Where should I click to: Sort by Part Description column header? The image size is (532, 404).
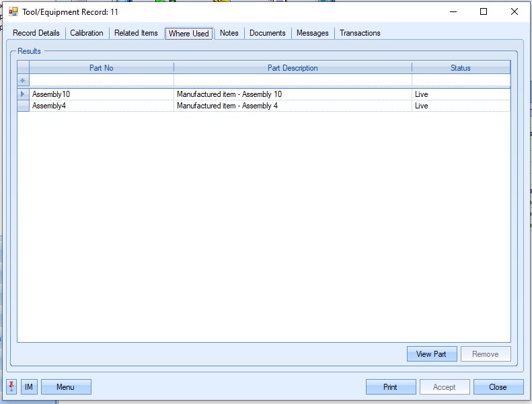tap(293, 68)
